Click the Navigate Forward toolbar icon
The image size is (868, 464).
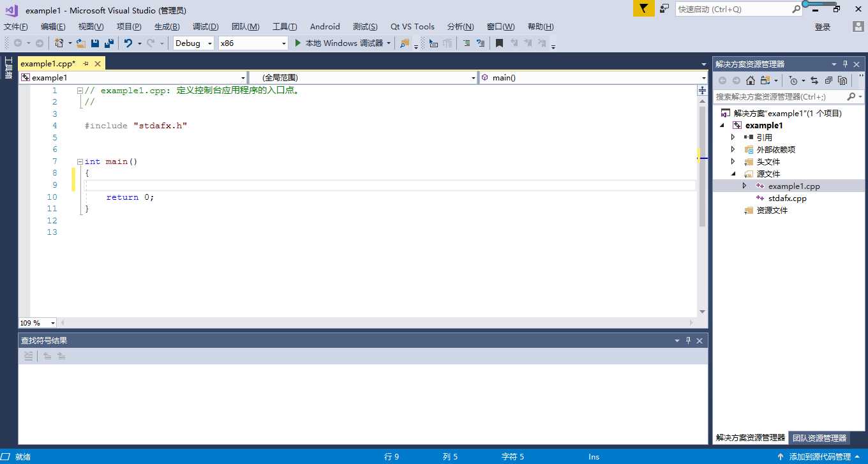pyautogui.click(x=40, y=43)
